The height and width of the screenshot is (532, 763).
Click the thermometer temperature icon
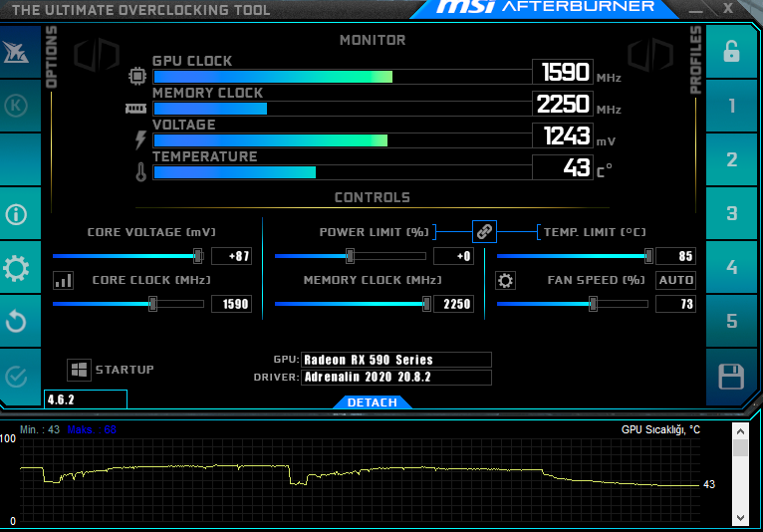pyautogui.click(x=141, y=171)
